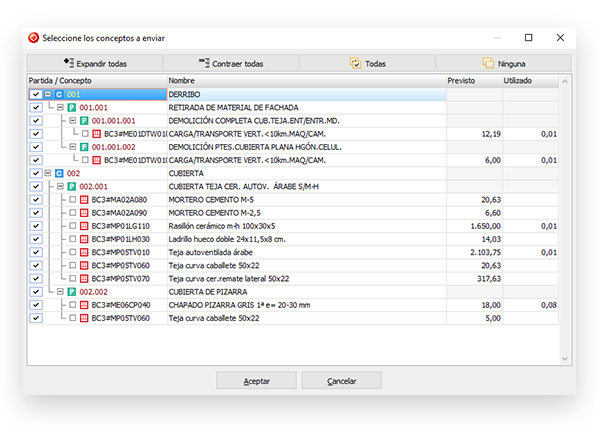Toggle checkbox for the Teja autoventilada árabe row
The width and height of the screenshot is (600, 425).
click(36, 252)
